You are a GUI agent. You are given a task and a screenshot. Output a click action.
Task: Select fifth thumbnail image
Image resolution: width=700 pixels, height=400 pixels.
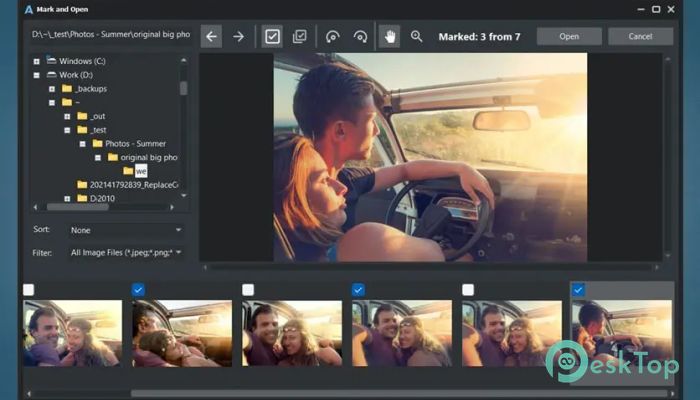pos(512,333)
